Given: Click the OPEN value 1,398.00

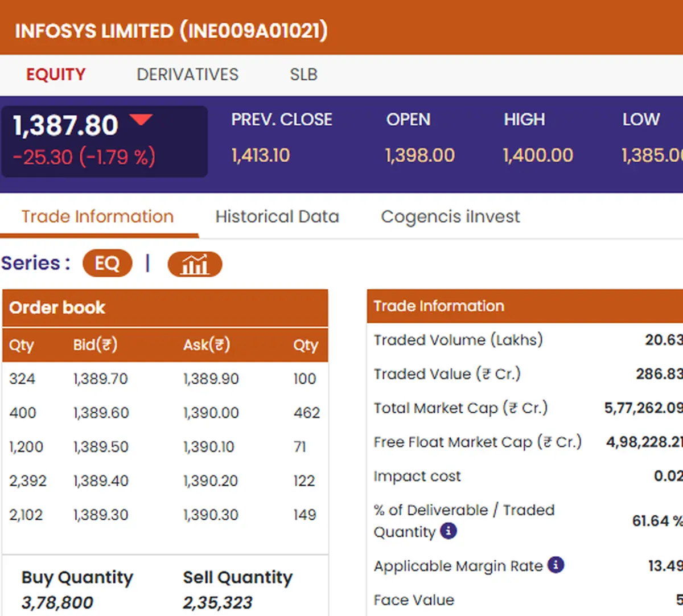Looking at the screenshot, I should point(420,155).
